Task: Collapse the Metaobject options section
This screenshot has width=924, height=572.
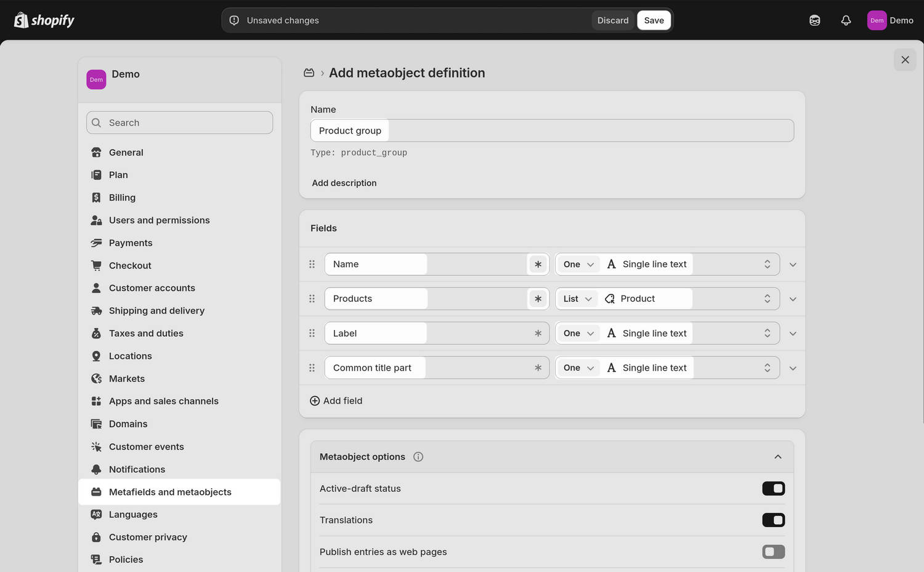Action: coord(777,456)
